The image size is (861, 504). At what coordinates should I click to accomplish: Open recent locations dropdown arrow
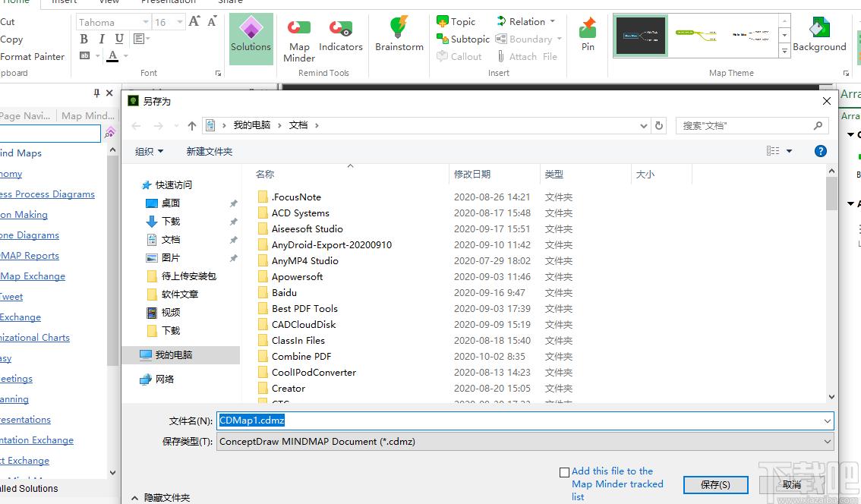[x=176, y=126]
